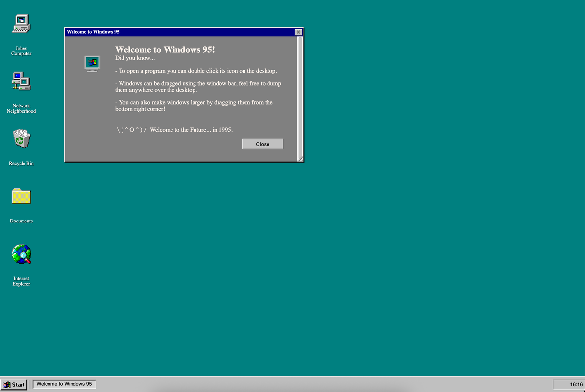The image size is (585, 392).
Task: Open the Johns Computer desktop icon
Action: click(x=21, y=24)
